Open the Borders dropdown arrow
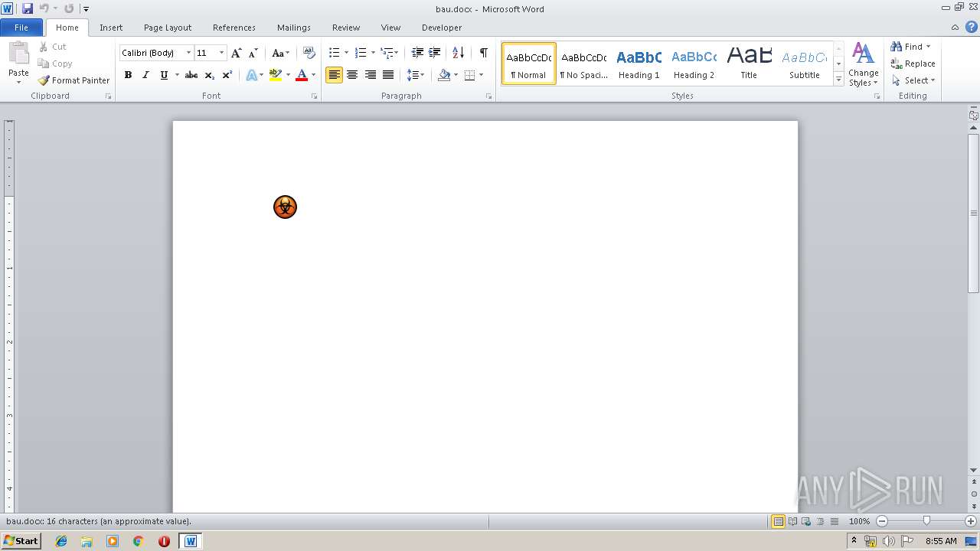 pyautogui.click(x=481, y=75)
